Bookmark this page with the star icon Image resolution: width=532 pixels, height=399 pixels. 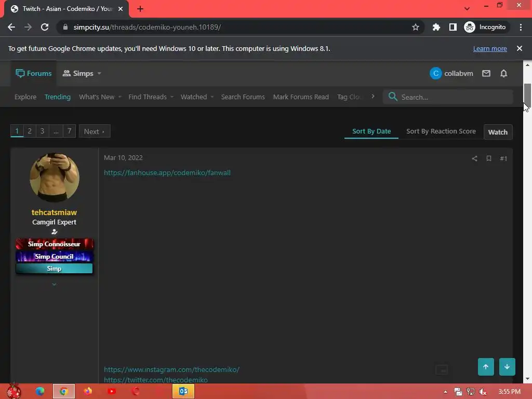click(415, 27)
